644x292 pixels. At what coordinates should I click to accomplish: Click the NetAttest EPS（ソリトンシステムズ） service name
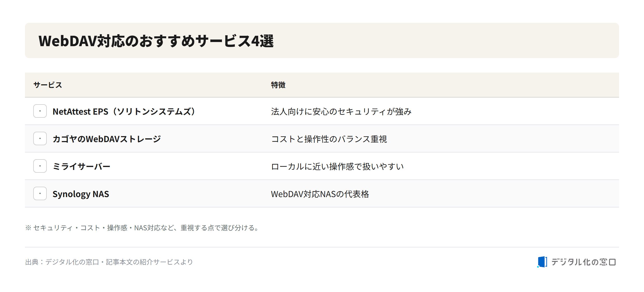click(x=124, y=112)
